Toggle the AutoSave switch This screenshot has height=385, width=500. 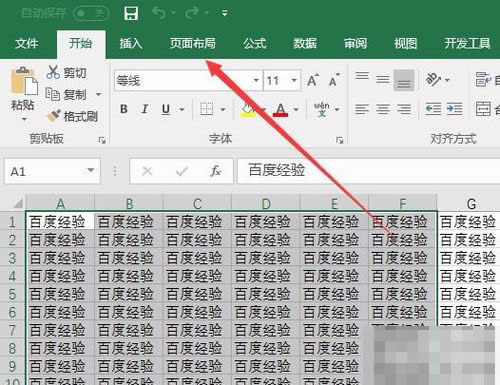pyautogui.click(x=91, y=13)
